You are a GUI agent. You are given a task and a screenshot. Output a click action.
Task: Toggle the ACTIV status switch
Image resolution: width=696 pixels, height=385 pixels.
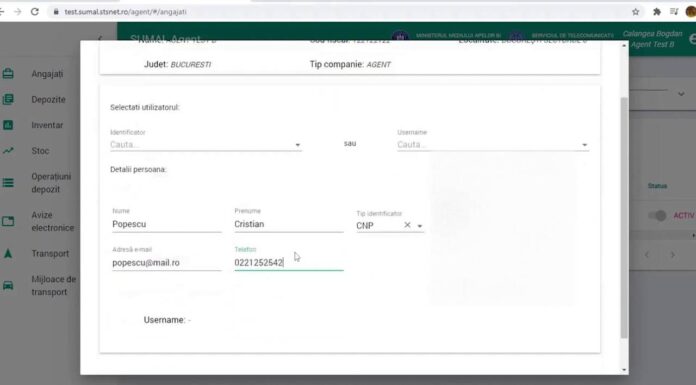tap(657, 216)
